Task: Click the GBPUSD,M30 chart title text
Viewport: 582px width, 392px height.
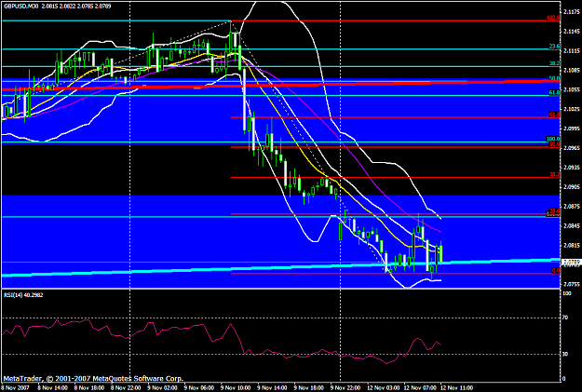Action: click(x=20, y=6)
